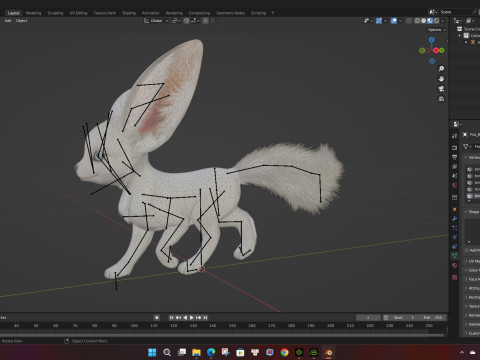Viewport: 480px width, 360px height.
Task: Open the Particles properties tab
Action: pos(455,228)
